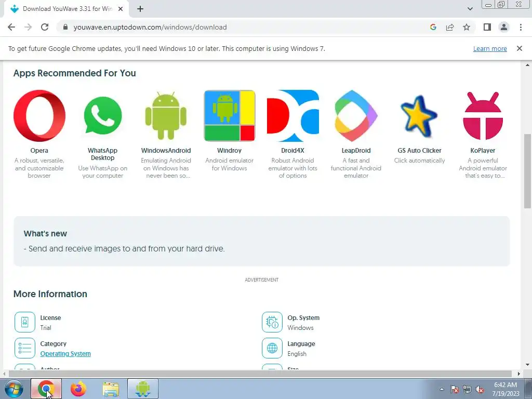532x399 pixels.
Task: Click the network tray icon
Action: pos(467,389)
